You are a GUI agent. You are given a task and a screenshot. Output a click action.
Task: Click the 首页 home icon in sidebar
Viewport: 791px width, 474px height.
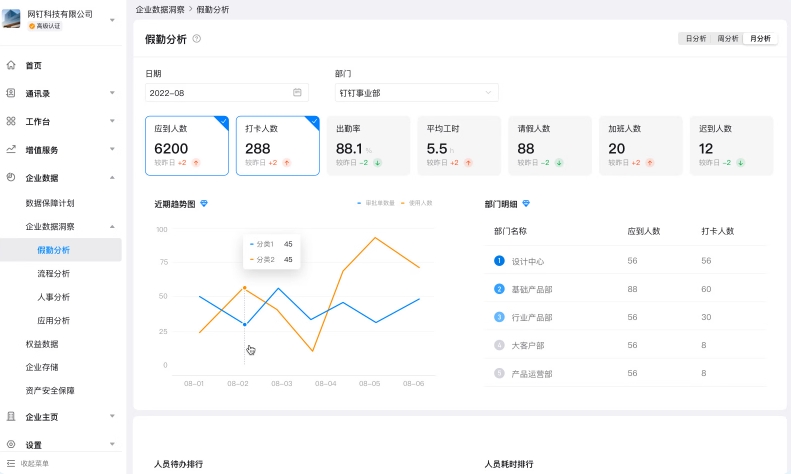pos(11,65)
